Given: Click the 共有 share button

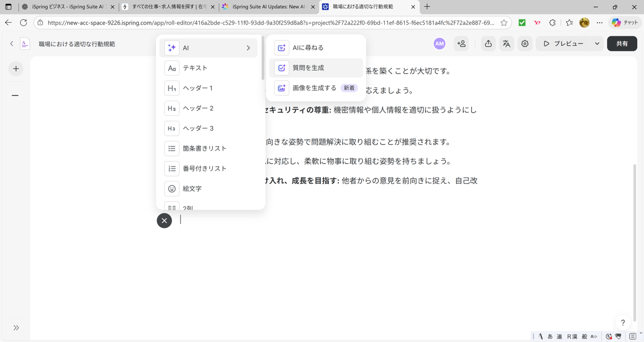Looking at the screenshot, I should 622,43.
